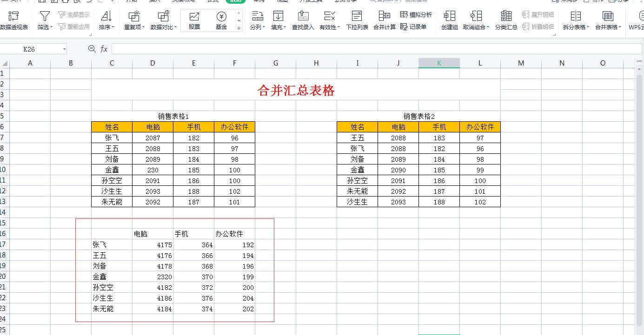This screenshot has width=644, height=335.
Task: Click 展开明细 to expand details
Action: click(x=538, y=15)
